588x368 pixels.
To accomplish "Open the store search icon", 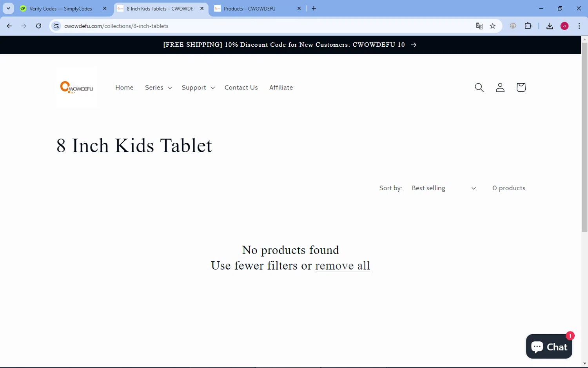I will pos(479,87).
